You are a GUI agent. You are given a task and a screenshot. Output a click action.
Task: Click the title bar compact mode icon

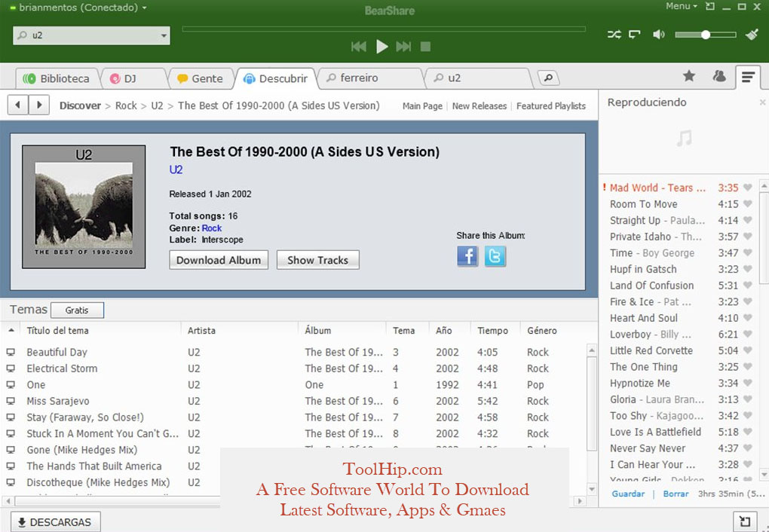click(x=710, y=6)
